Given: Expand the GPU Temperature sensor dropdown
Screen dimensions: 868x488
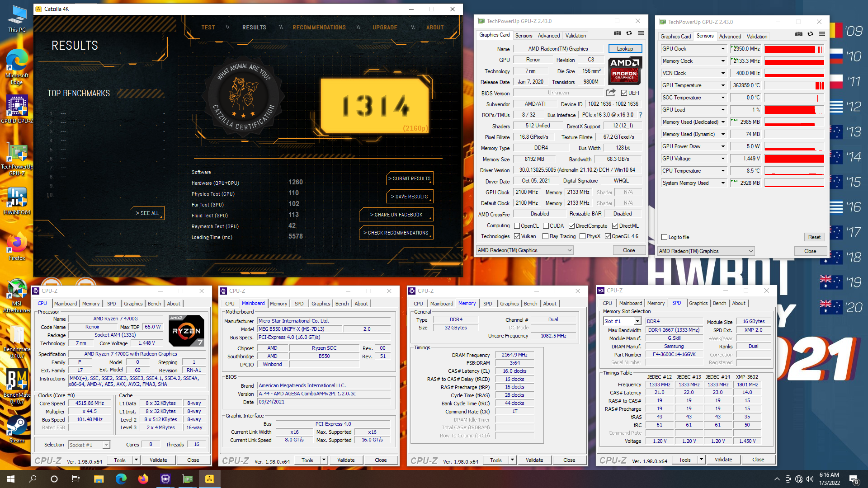Looking at the screenshot, I should coord(723,85).
